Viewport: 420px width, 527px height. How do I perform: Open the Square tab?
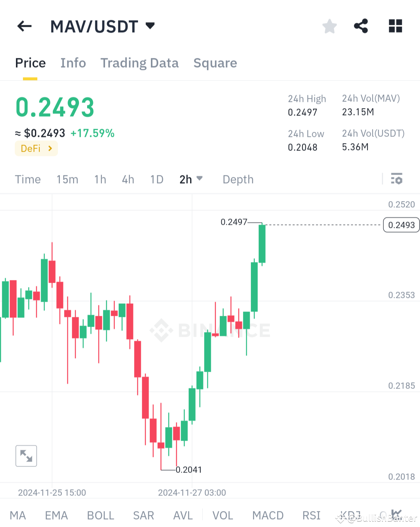pyautogui.click(x=215, y=63)
